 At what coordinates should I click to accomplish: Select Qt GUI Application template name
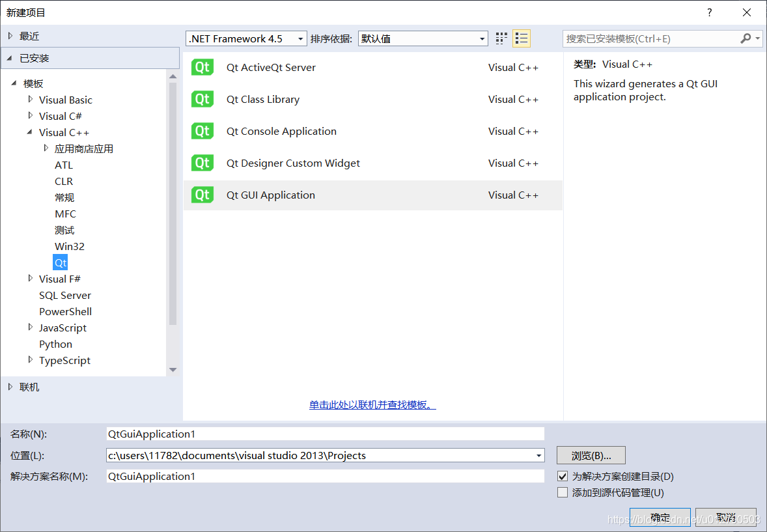270,195
